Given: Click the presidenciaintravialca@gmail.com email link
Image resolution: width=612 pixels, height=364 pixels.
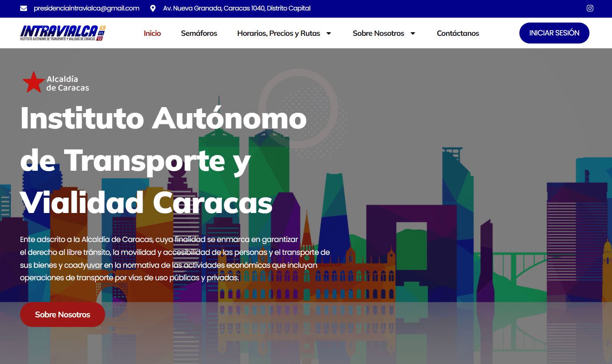Looking at the screenshot, I should pos(87,8).
